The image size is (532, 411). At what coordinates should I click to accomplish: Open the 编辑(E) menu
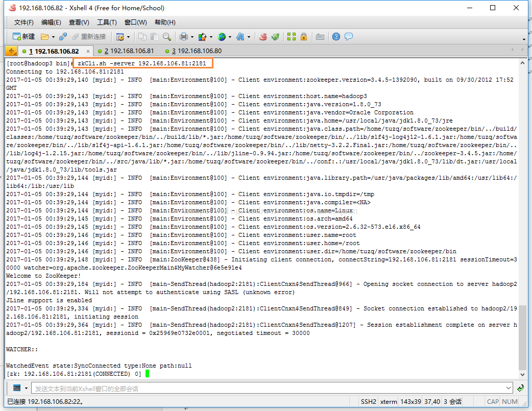tap(51, 22)
